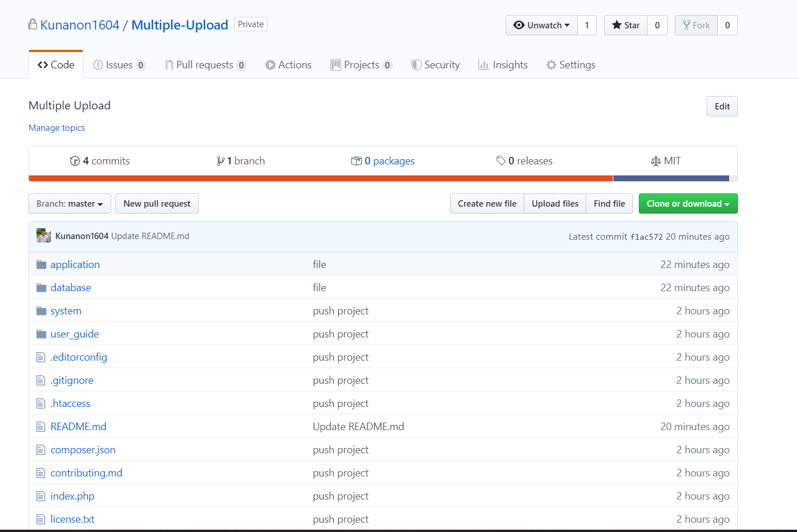Viewport: 797px width, 532px height.
Task: Open the application folder icon
Action: point(41,264)
